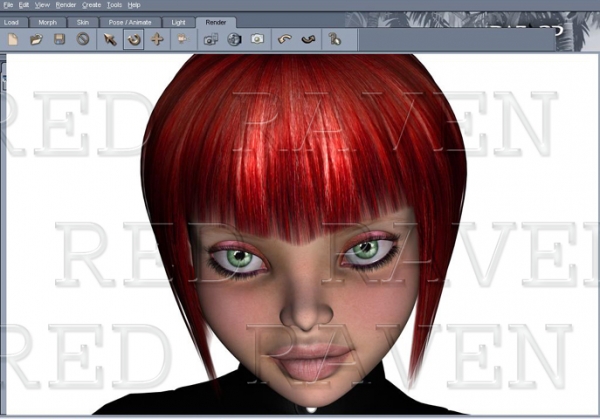Activate the Rotate tool icon
The width and height of the screenshot is (600, 419).
(134, 39)
